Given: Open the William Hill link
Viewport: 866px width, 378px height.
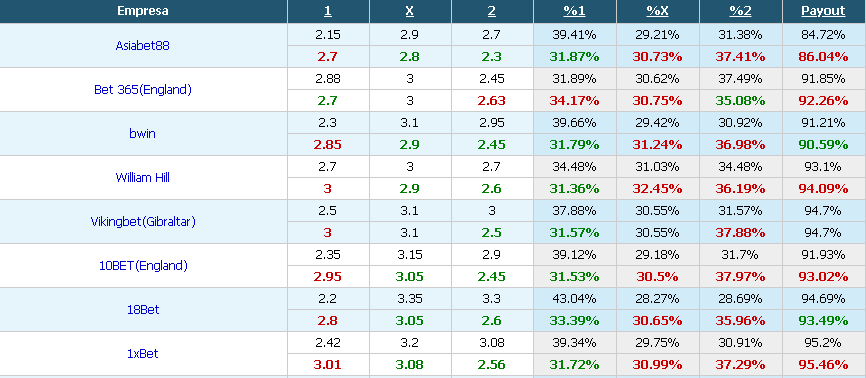Looking at the screenshot, I should (142, 177).
